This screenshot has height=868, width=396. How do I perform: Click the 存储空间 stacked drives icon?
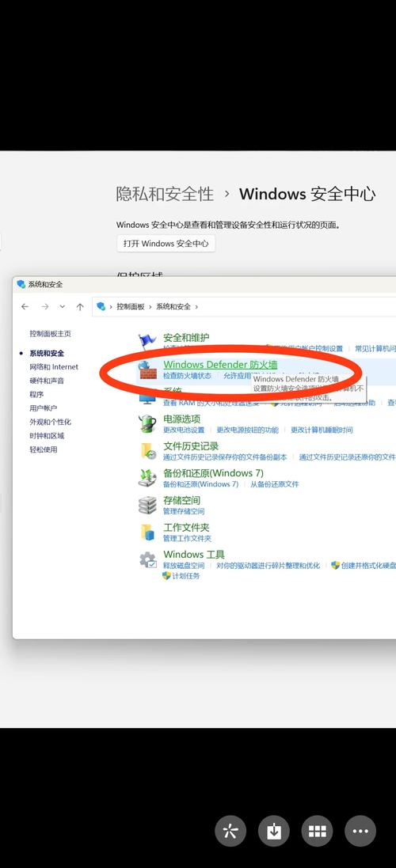147,505
